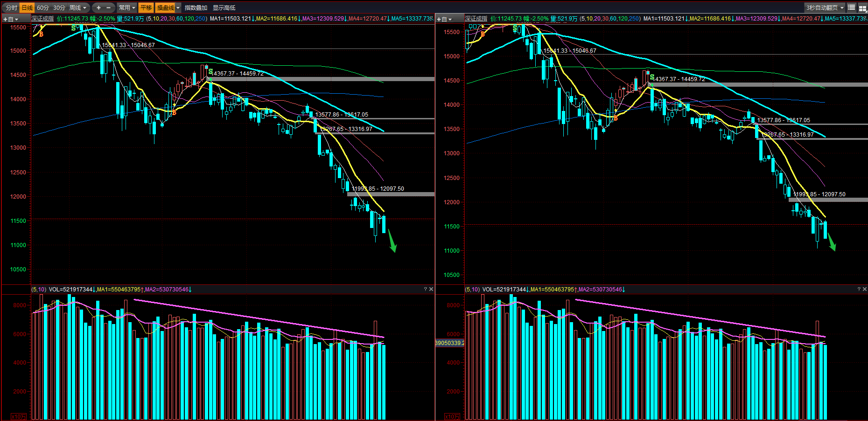Open help ? on left volume panel
This screenshot has height=421, width=868.
(425, 289)
